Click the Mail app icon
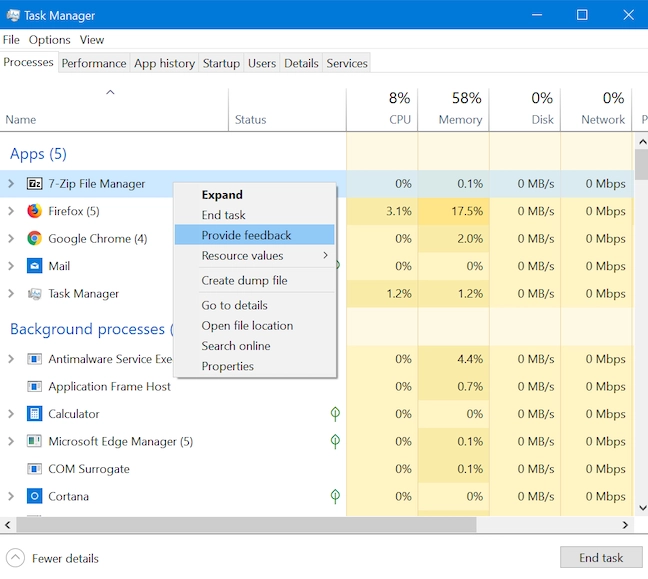The width and height of the screenshot is (648, 579). (34, 266)
